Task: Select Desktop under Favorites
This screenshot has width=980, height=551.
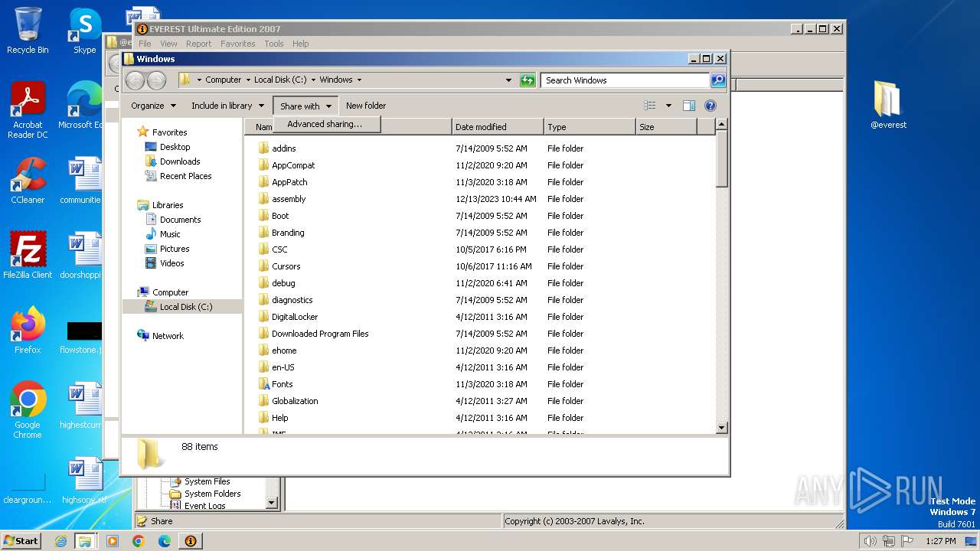Action: point(175,147)
